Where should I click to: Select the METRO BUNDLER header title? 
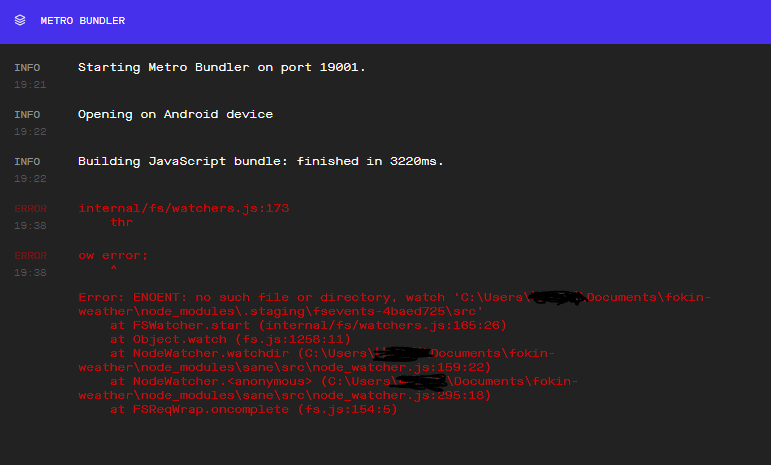[x=83, y=21]
